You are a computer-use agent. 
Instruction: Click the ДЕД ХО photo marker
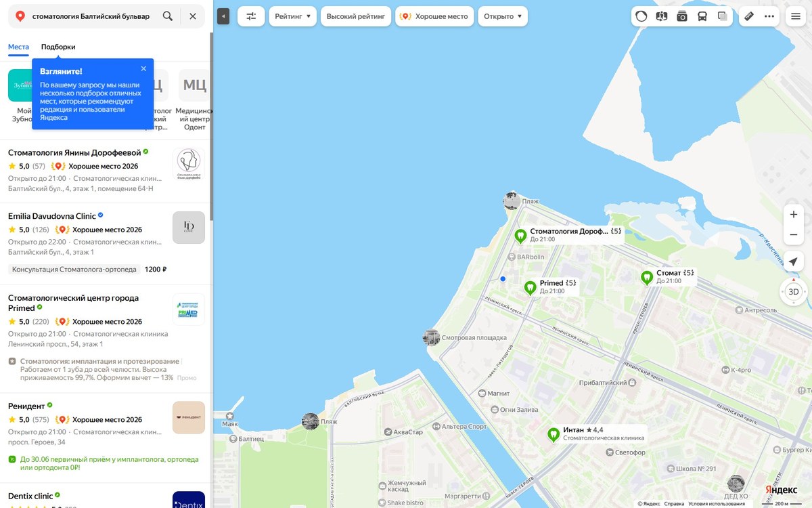736,484
